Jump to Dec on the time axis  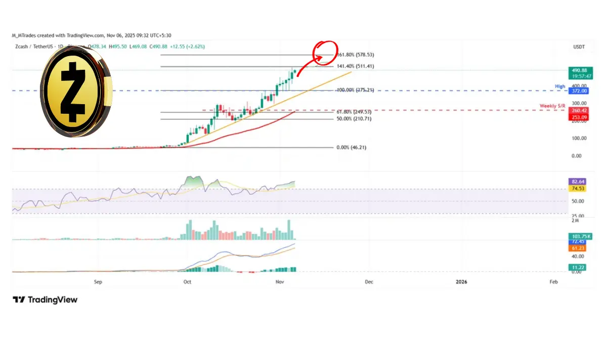(369, 282)
